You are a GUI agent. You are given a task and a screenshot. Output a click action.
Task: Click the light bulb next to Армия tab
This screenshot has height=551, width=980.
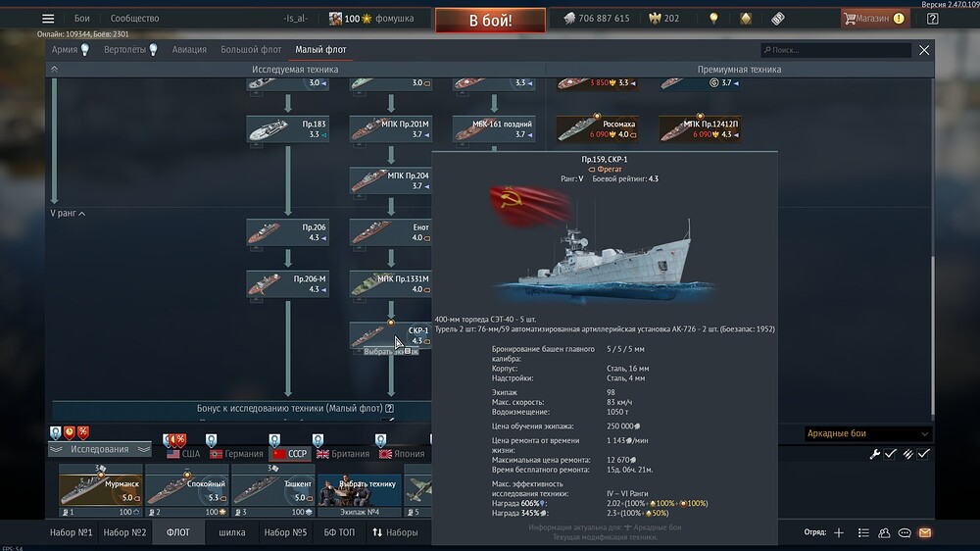85,49
